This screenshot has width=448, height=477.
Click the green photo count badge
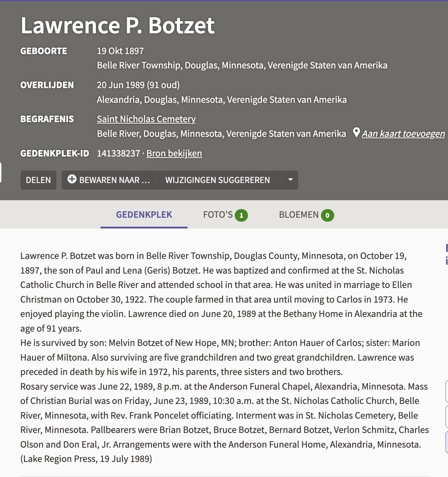[x=241, y=215]
